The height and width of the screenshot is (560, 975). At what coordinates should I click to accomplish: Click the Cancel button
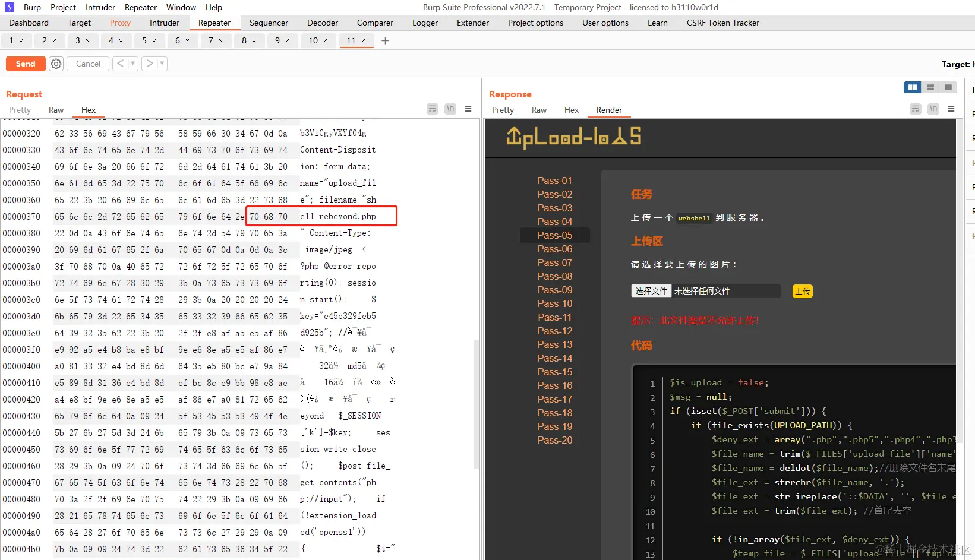click(x=88, y=64)
